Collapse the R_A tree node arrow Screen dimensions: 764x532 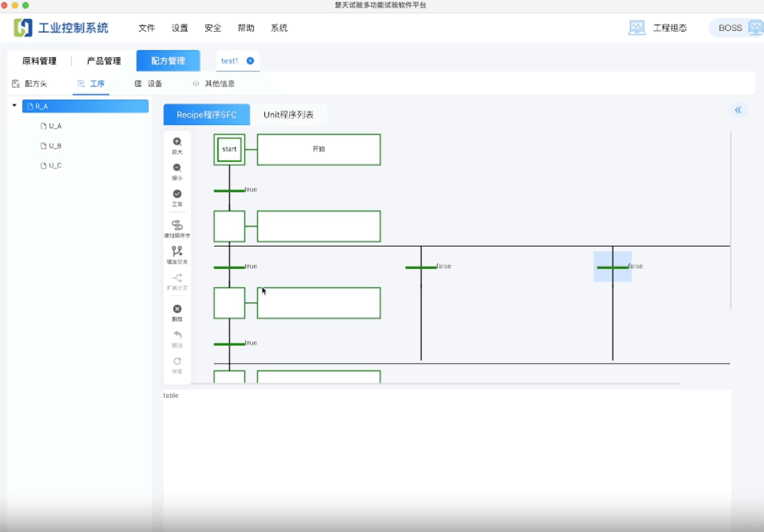14,105
